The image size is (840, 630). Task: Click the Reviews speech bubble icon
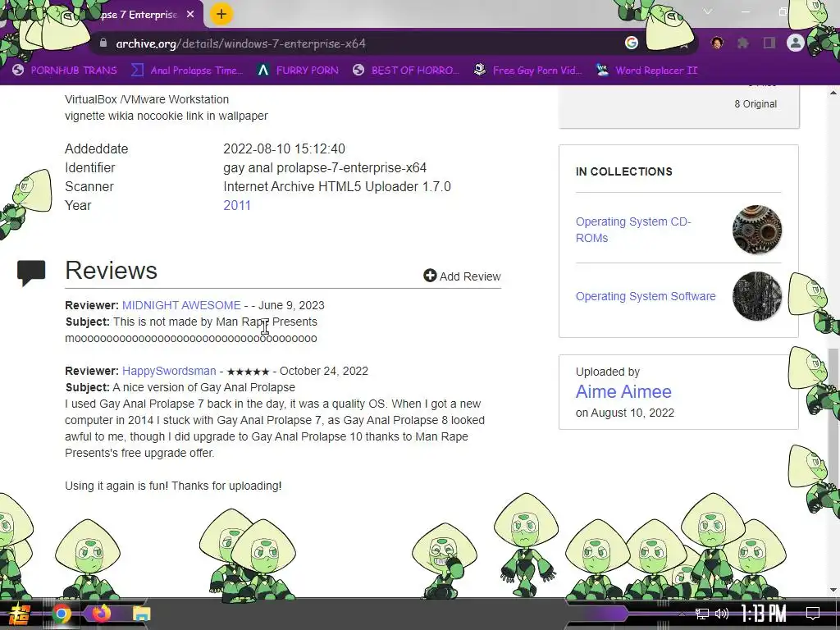click(x=31, y=272)
